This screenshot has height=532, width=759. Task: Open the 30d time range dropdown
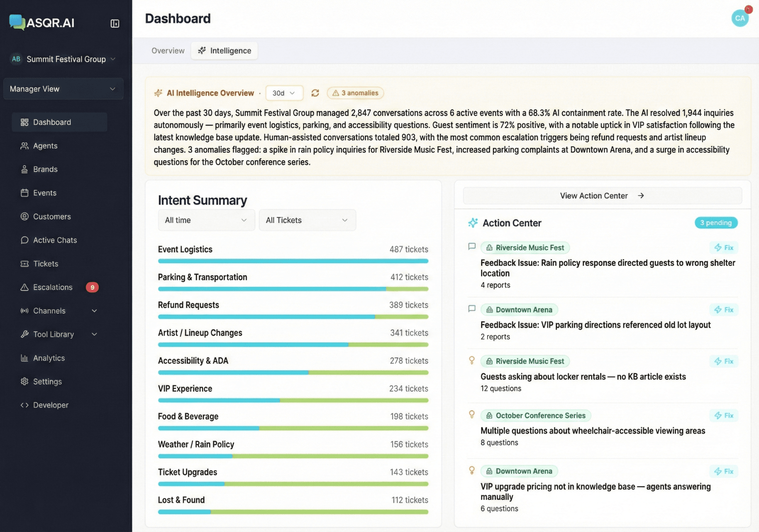tap(284, 93)
